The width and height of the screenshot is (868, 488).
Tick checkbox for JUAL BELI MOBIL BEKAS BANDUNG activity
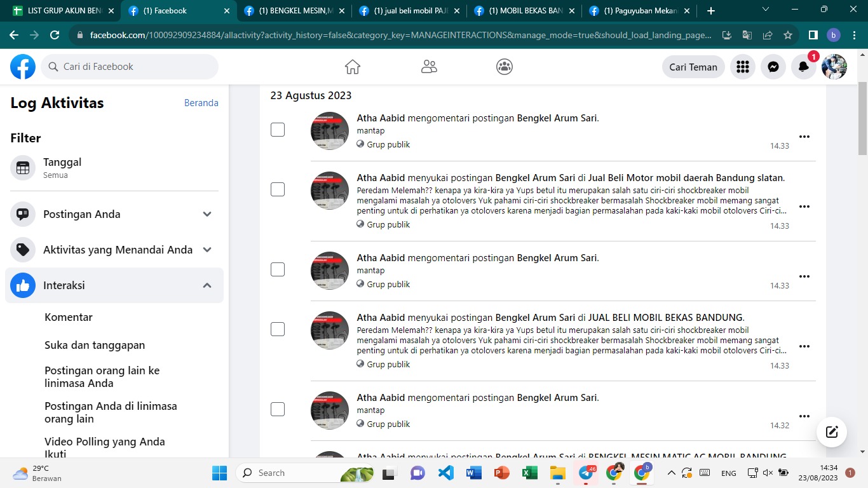click(278, 329)
